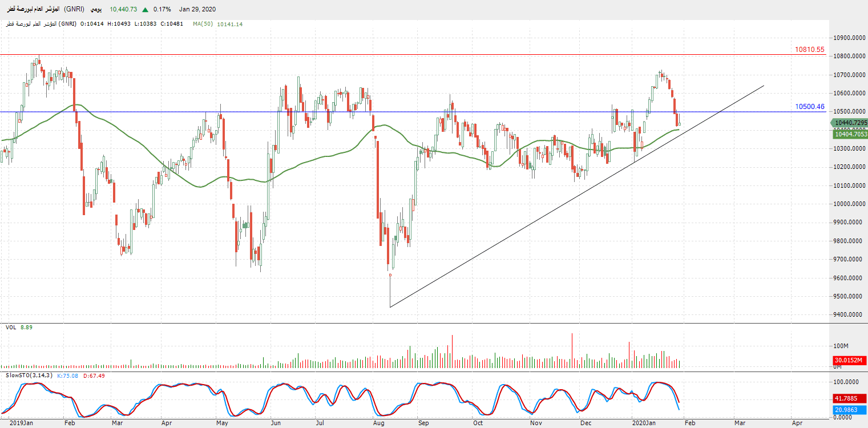
Task: Click the 0.17% change value
Action: [162, 10]
